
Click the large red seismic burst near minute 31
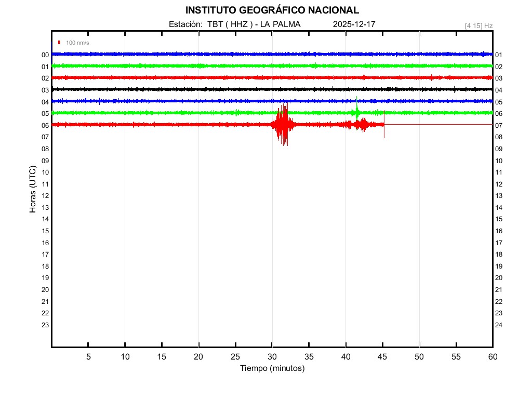coord(282,125)
